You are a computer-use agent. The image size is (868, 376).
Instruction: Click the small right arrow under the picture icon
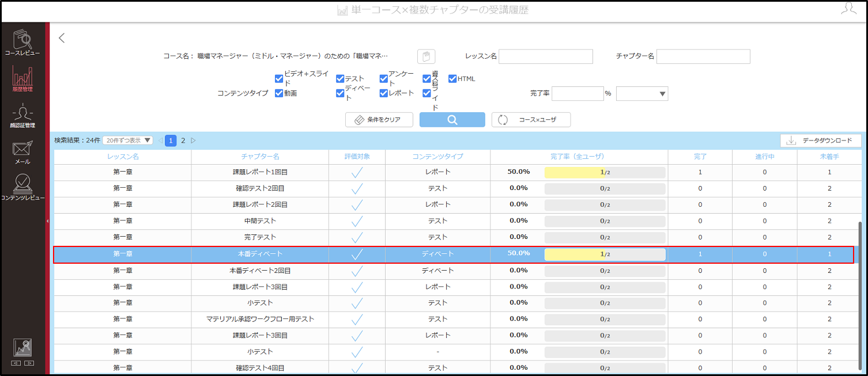click(29, 363)
